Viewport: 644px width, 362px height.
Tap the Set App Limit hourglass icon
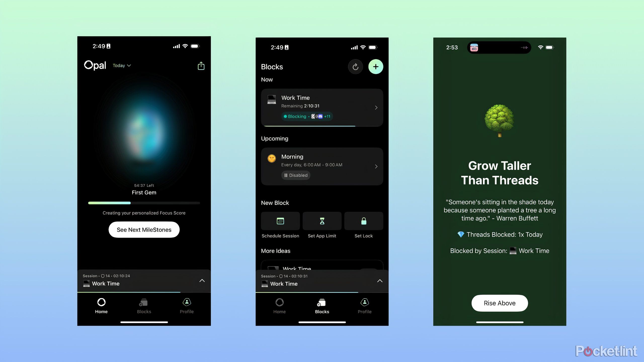coord(321,221)
